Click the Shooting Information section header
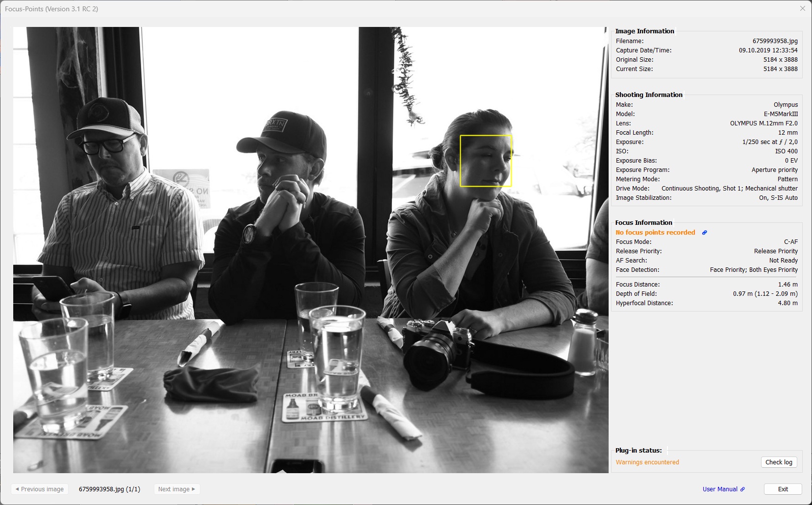 pos(649,95)
